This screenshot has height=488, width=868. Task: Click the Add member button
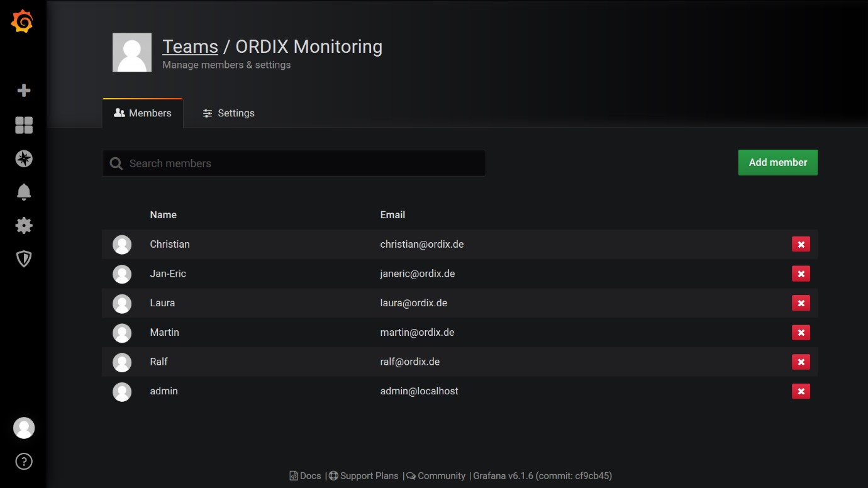point(778,162)
